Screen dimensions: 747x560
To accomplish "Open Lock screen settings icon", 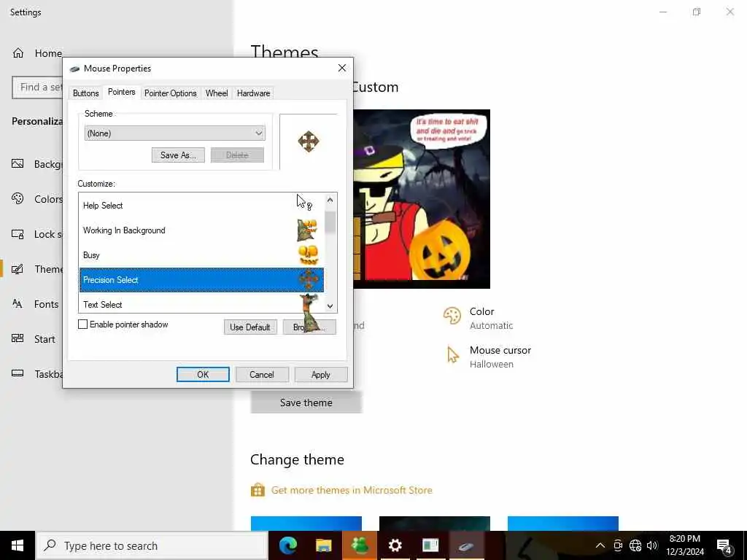I will 18,234.
